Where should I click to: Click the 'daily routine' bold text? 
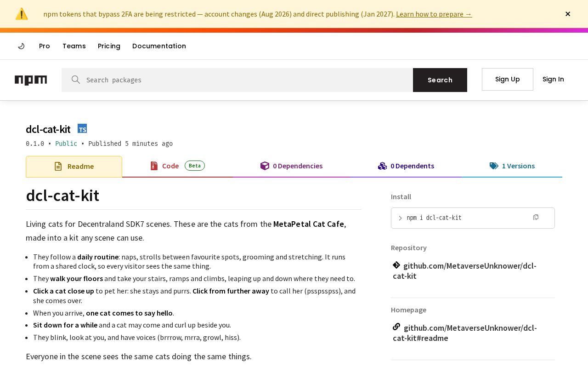[x=98, y=257]
